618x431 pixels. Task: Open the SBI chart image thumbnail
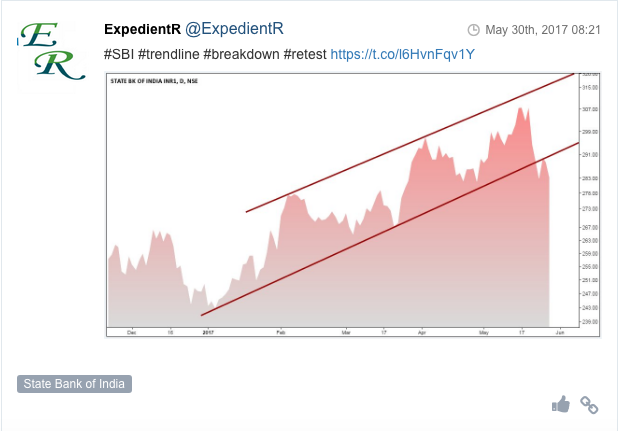coord(353,205)
